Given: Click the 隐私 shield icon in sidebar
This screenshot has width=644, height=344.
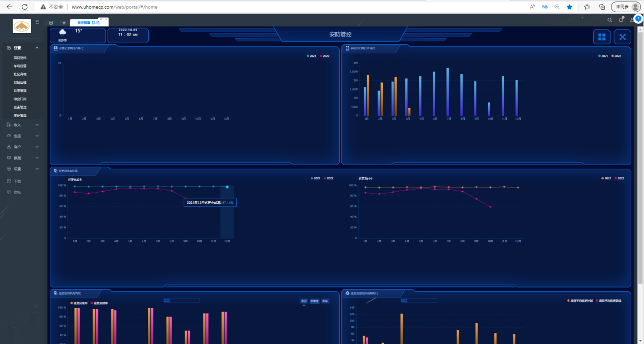Looking at the screenshot, I should 9,192.
